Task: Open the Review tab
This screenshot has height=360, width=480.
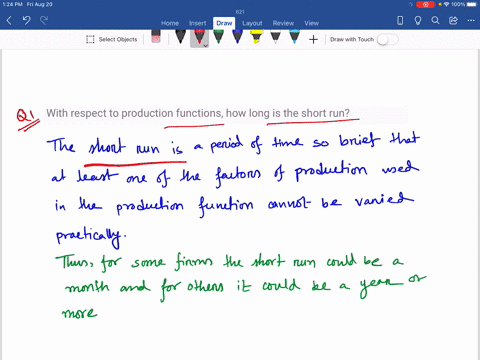Action: click(x=283, y=23)
